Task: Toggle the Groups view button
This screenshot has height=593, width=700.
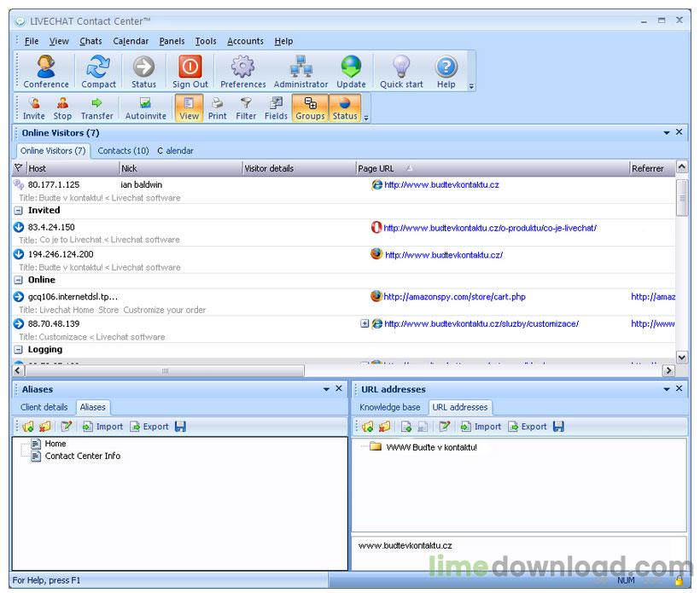Action: pos(310,108)
